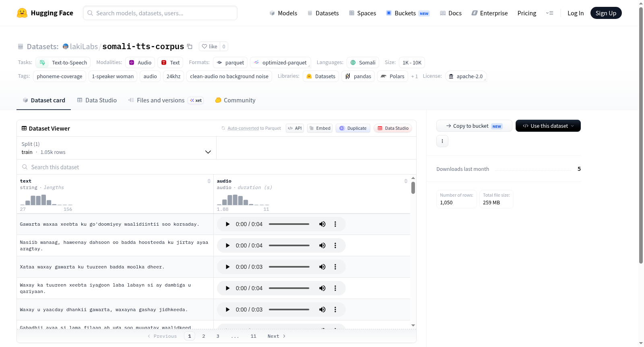
Task: Play audio for the 'Nasiib wanaag' row
Action: click(x=227, y=245)
